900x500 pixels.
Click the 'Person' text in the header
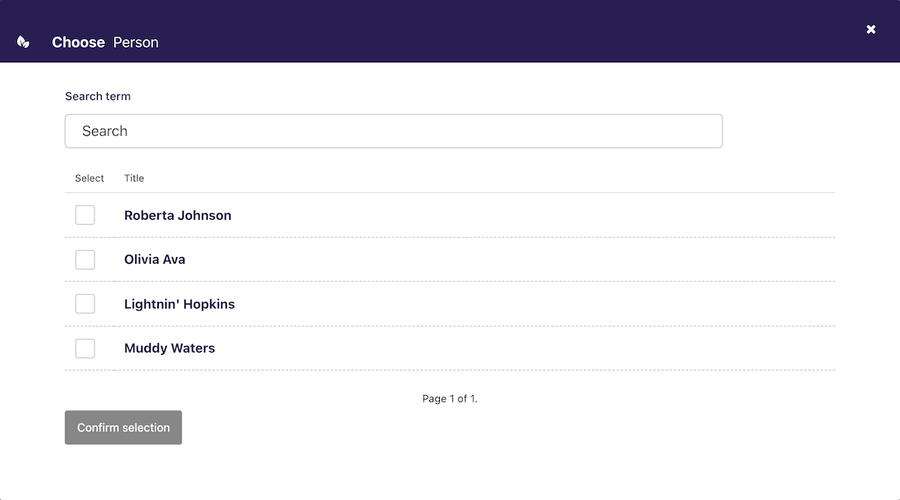(136, 42)
